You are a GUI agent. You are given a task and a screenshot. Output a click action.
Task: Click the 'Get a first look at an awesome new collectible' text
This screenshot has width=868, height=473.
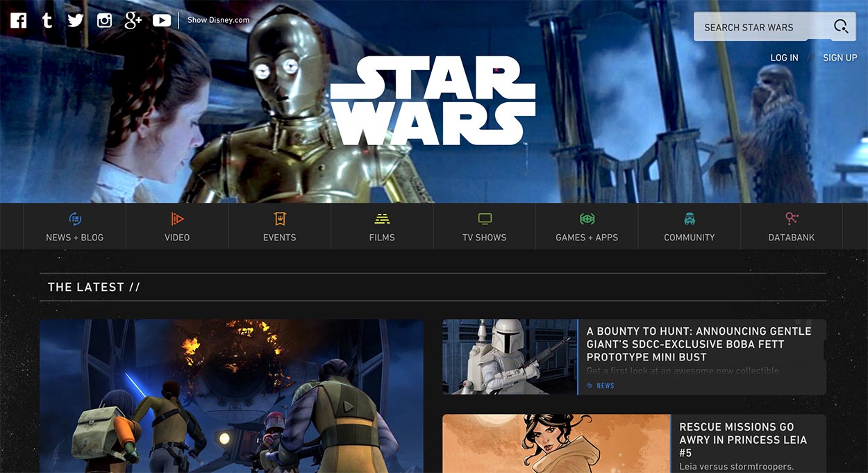[x=683, y=371]
